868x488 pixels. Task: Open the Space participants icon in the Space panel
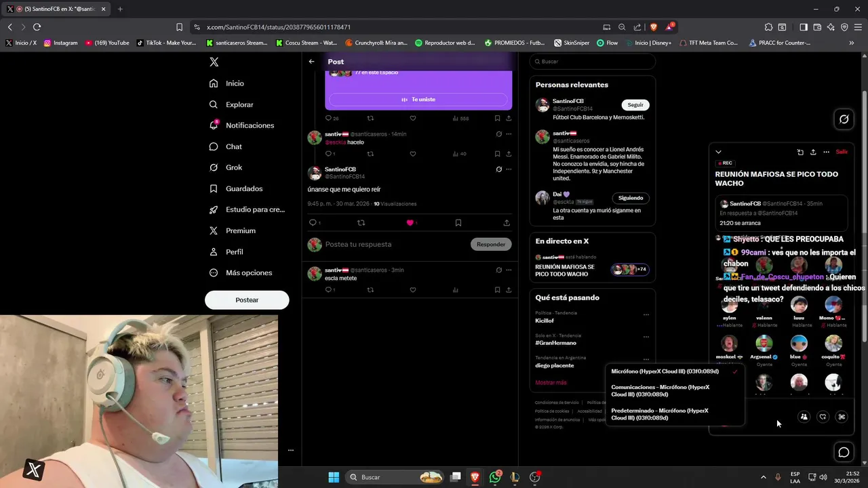pyautogui.click(x=804, y=417)
